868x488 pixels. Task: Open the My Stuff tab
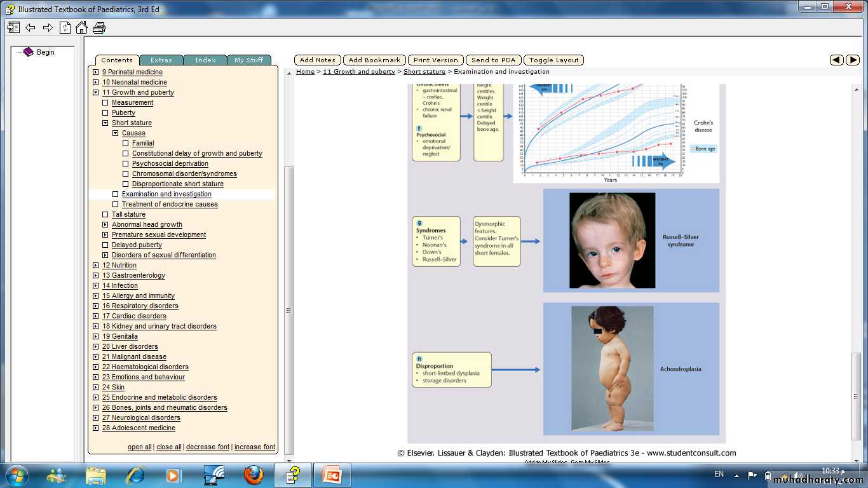(248, 60)
